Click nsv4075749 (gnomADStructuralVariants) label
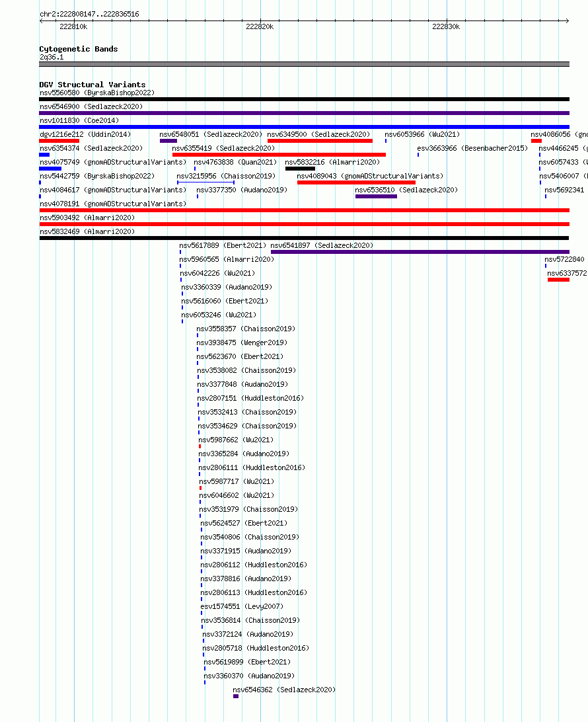Viewport: 588px width, 722px height. [x=113, y=162]
